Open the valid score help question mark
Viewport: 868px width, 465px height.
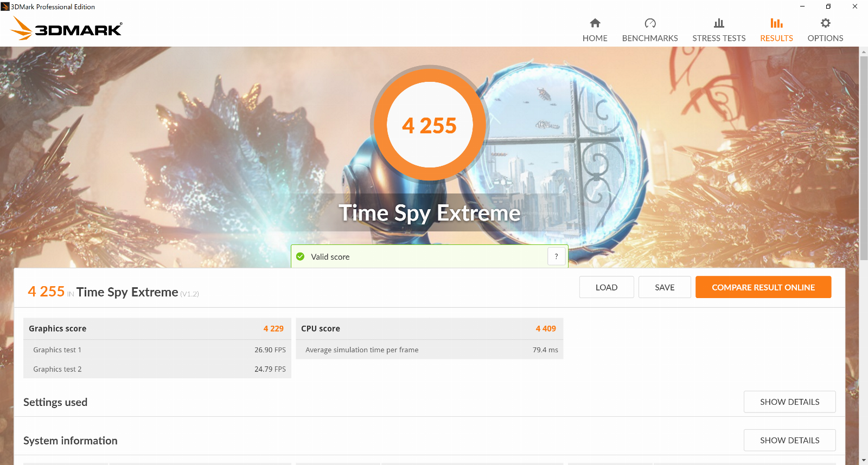(556, 256)
